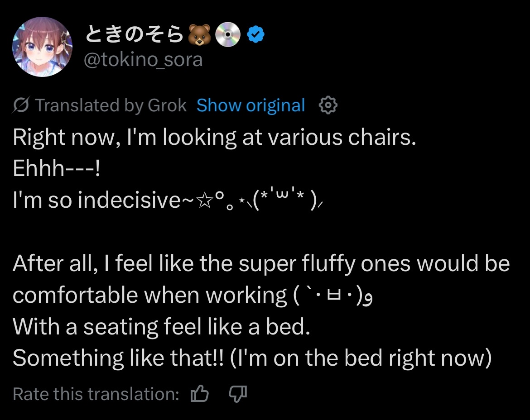The width and height of the screenshot is (530, 420).
Task: Show original untranslated post text
Action: [x=251, y=105]
